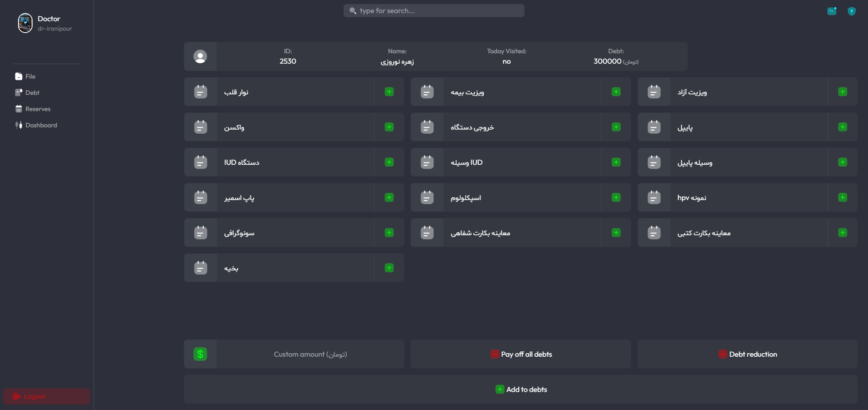Click the green dollar sign icon
Viewport: 868px width, 410px height.
click(200, 354)
